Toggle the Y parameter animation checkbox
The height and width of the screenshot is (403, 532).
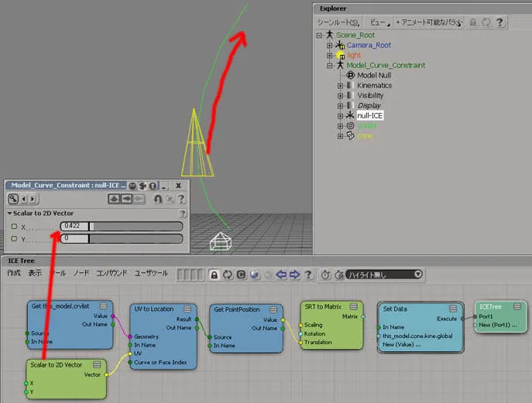click(x=14, y=238)
